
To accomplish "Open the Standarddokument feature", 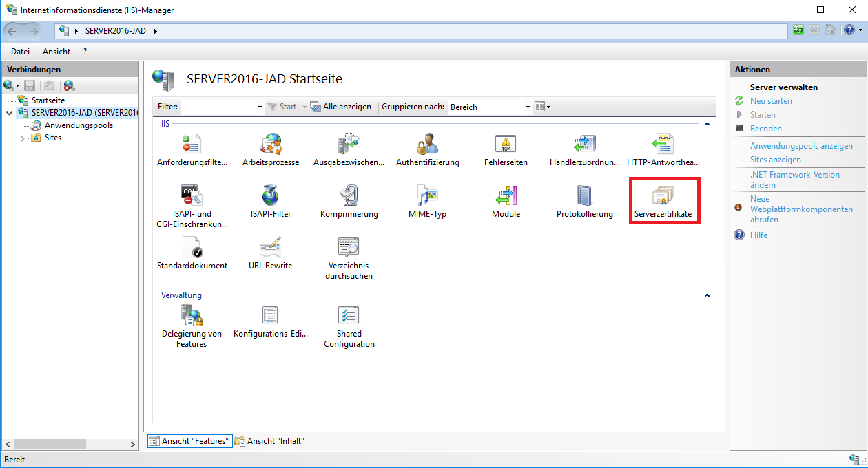I will point(192,248).
